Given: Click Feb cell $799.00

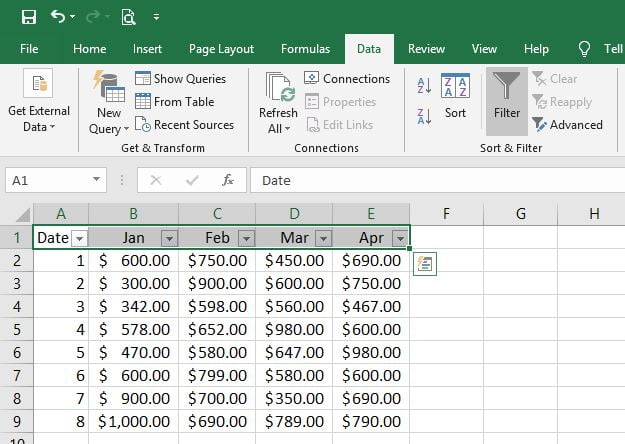Looking at the screenshot, I should point(217,375).
